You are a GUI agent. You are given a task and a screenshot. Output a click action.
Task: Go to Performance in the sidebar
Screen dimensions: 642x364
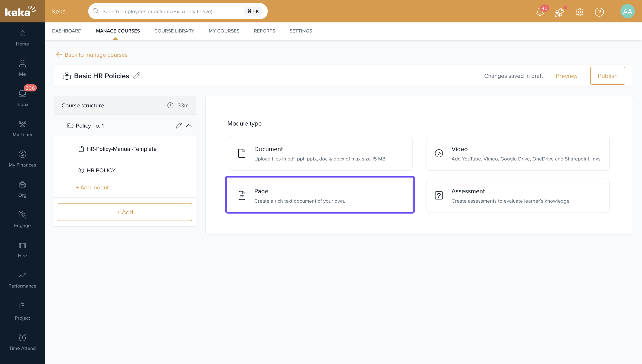point(22,280)
